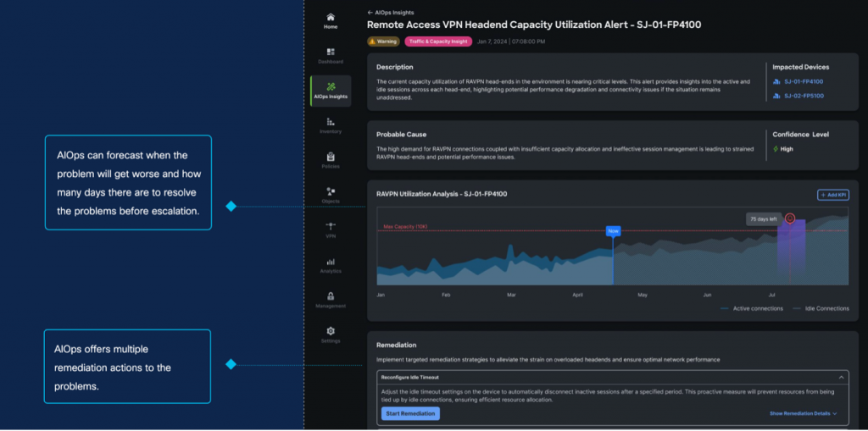Open the Home sidebar icon

pos(331,18)
